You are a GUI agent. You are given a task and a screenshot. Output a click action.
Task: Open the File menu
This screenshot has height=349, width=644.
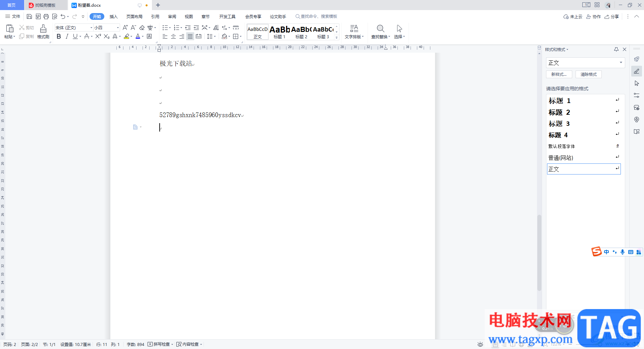[x=13, y=16]
